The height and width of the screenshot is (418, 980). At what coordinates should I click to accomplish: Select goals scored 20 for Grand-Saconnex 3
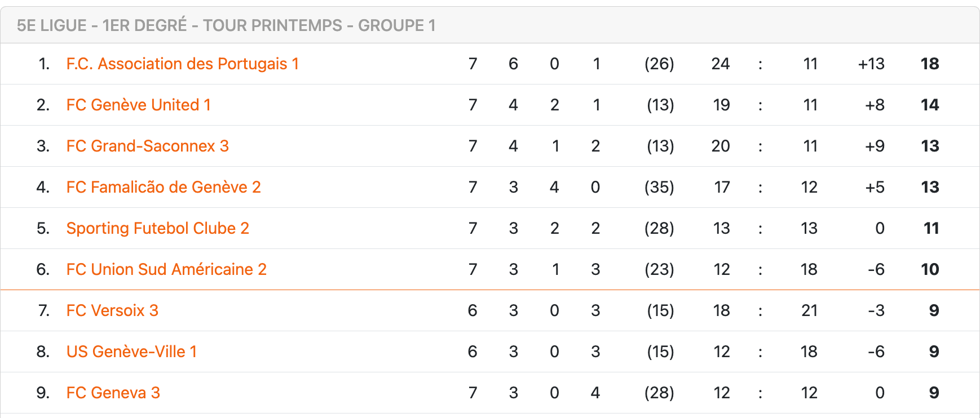(721, 146)
